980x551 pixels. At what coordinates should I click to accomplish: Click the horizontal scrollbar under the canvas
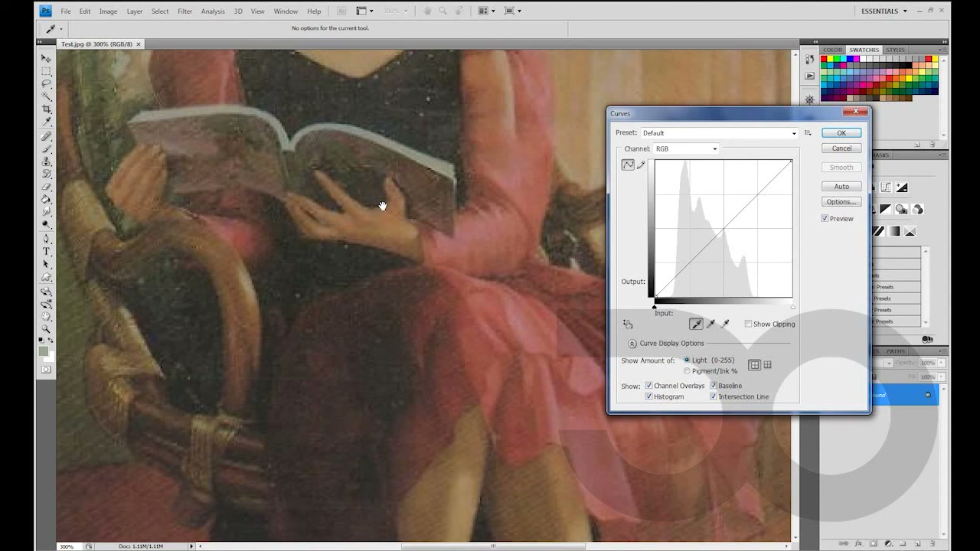click(494, 546)
